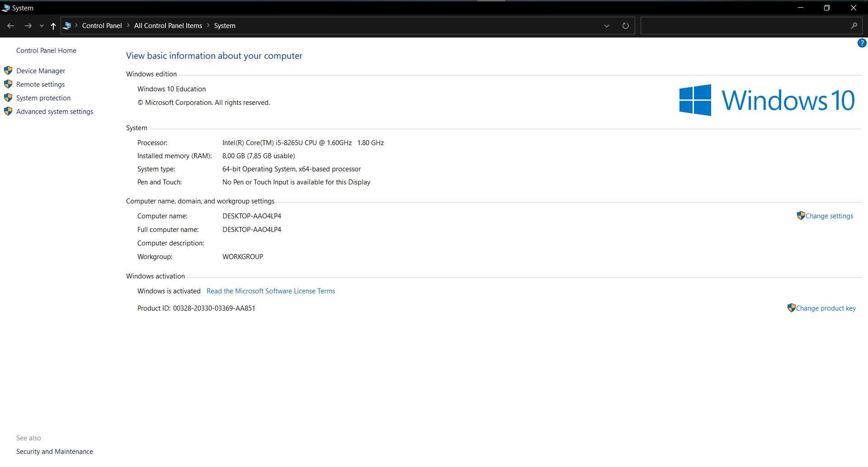Click the WORKGROUP value
Screen dimensions: 868x467
click(x=243, y=257)
